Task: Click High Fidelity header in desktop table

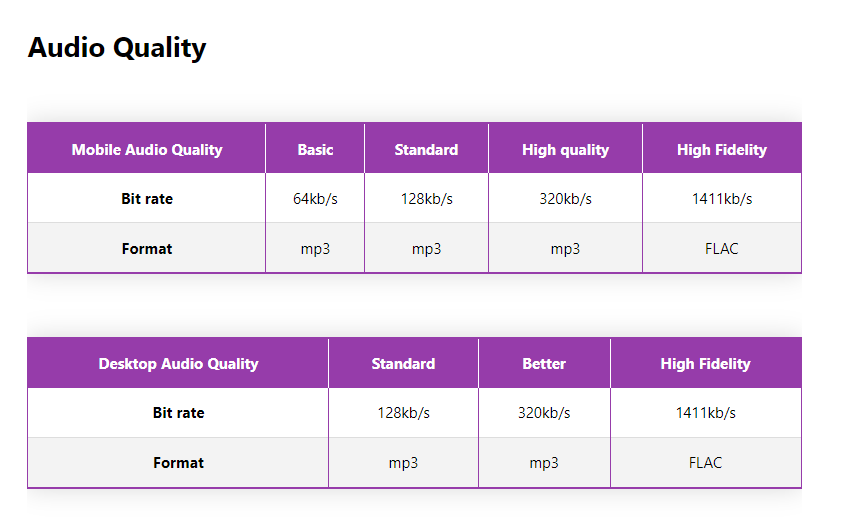Action: (x=706, y=363)
